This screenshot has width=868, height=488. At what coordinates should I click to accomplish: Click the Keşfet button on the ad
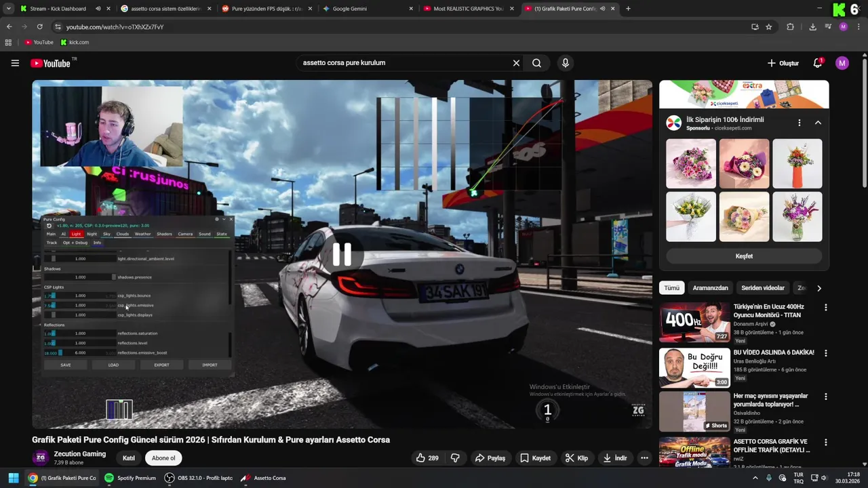click(x=744, y=256)
